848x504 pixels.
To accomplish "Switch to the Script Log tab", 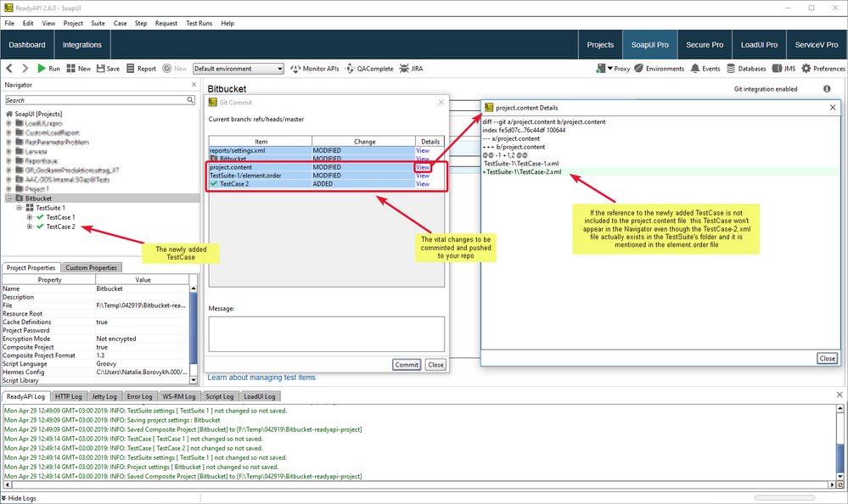I will tap(219, 396).
